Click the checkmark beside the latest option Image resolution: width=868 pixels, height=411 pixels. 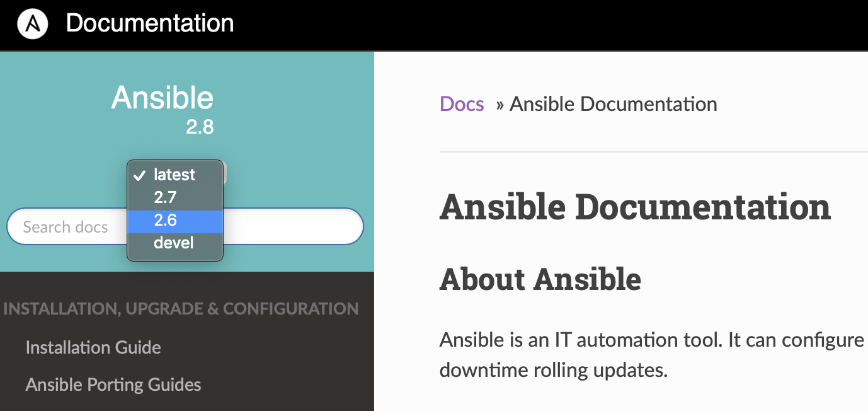140,175
